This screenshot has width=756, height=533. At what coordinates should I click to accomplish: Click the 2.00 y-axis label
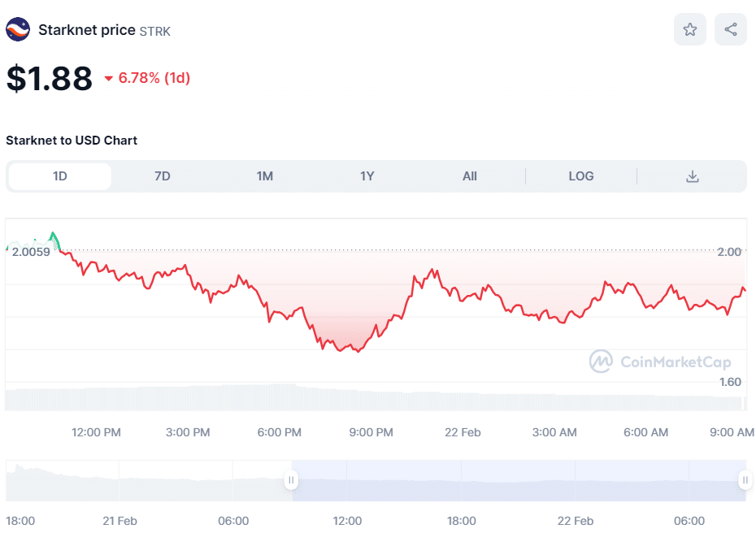tap(729, 252)
